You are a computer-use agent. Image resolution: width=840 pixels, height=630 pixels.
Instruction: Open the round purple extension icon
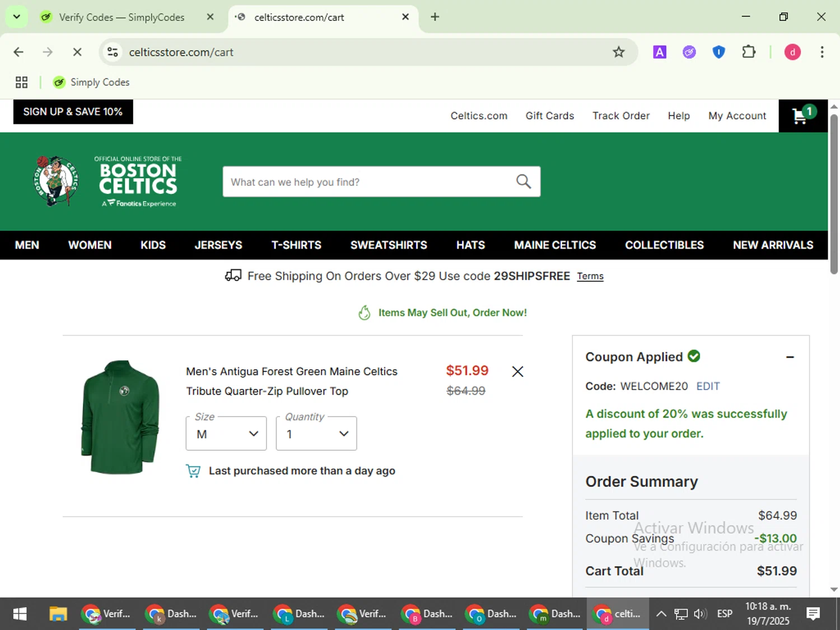689,52
